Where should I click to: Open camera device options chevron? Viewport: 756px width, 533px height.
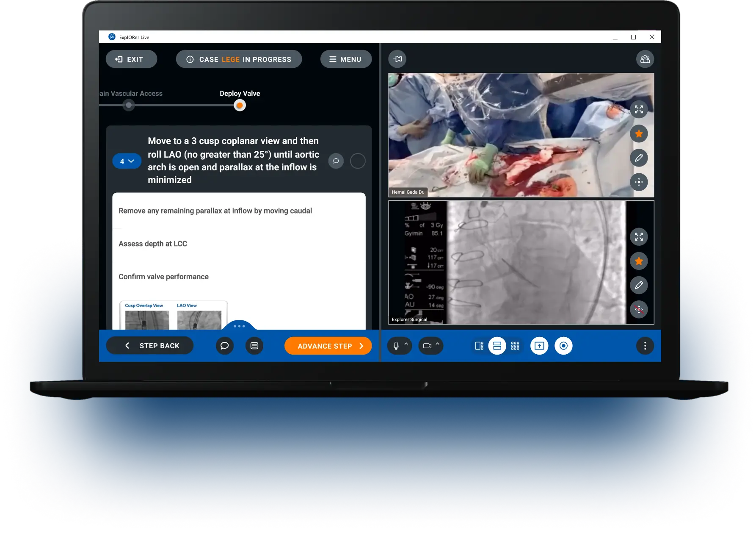[436, 343]
